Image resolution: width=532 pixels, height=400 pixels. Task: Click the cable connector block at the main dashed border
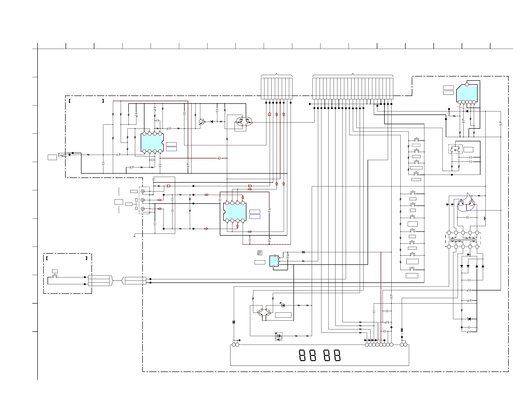point(135,281)
